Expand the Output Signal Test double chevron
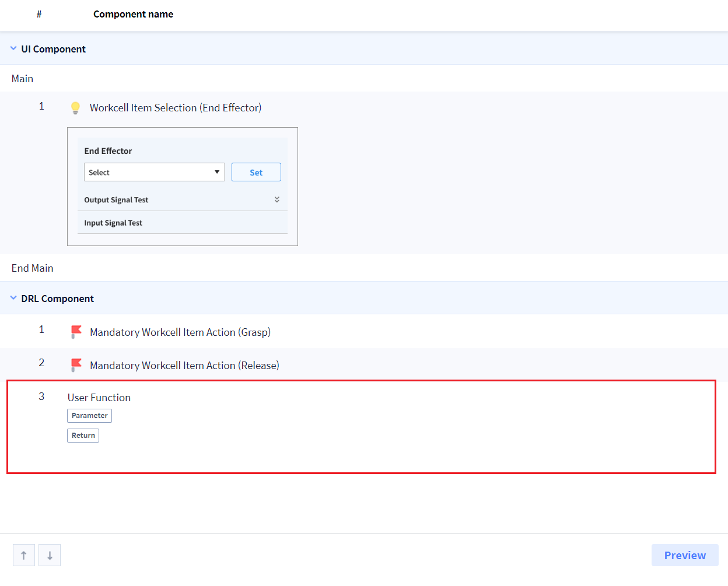 click(x=276, y=199)
